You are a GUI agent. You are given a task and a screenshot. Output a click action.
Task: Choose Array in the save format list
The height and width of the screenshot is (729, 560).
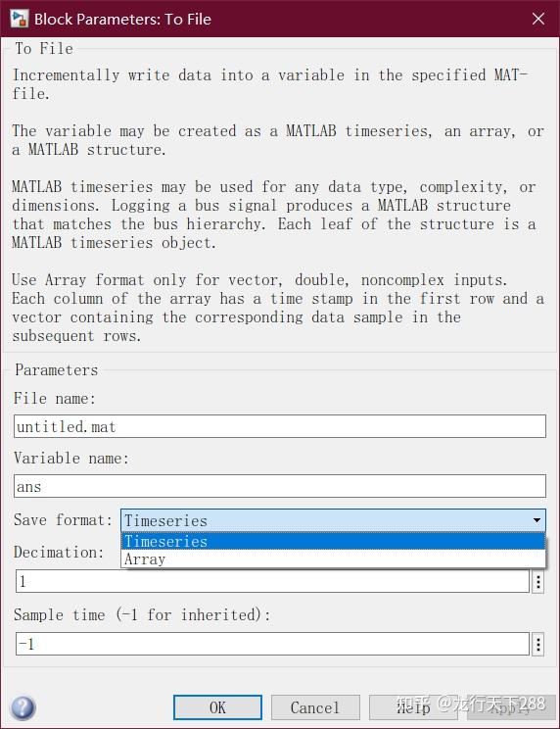click(333, 559)
